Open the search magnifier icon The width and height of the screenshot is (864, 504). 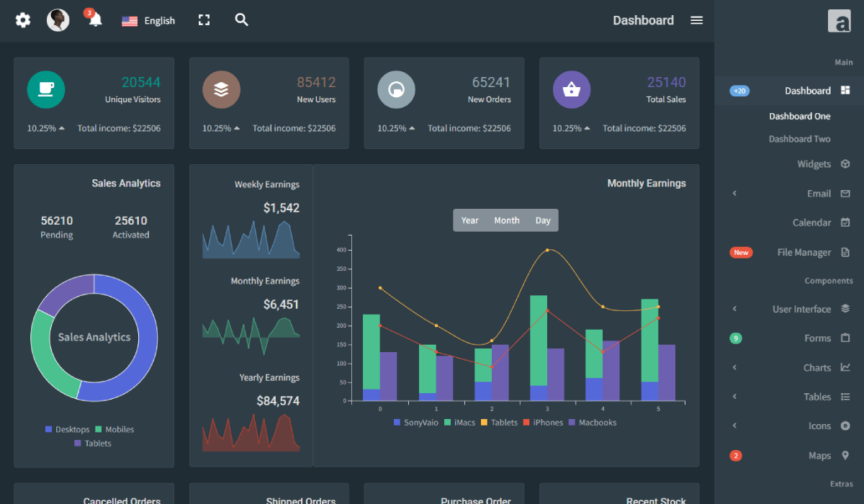pos(241,20)
